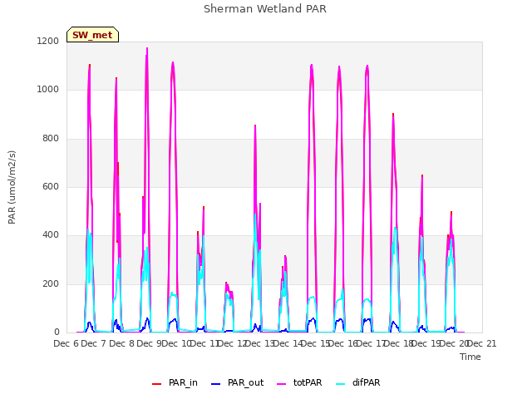
Task: Select the chart title Sherman Wetland PAR
Action: click(x=265, y=8)
